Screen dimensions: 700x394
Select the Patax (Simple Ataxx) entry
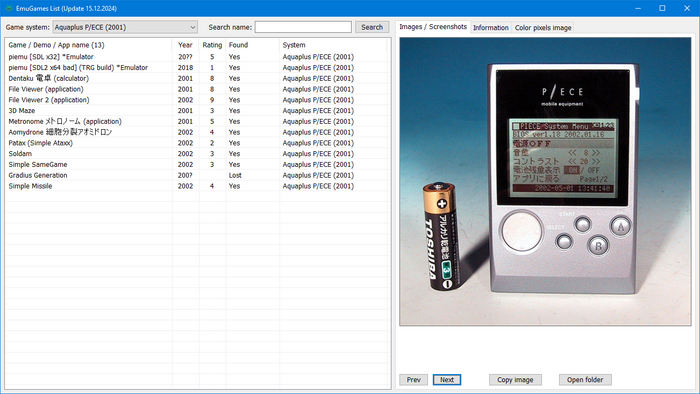(x=196, y=143)
